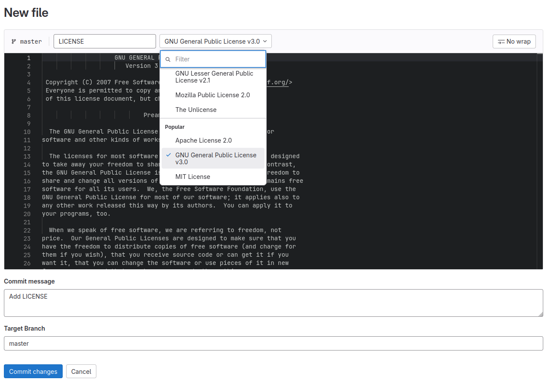Select GNU Lesser General Public License v2.1
Image resolution: width=548 pixels, height=392 pixels.
(214, 77)
